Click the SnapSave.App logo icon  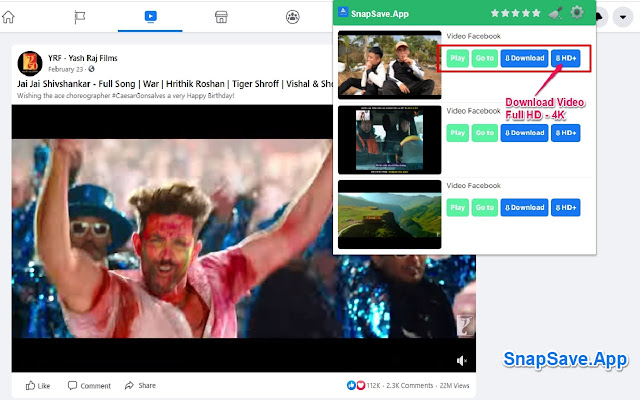(343, 12)
